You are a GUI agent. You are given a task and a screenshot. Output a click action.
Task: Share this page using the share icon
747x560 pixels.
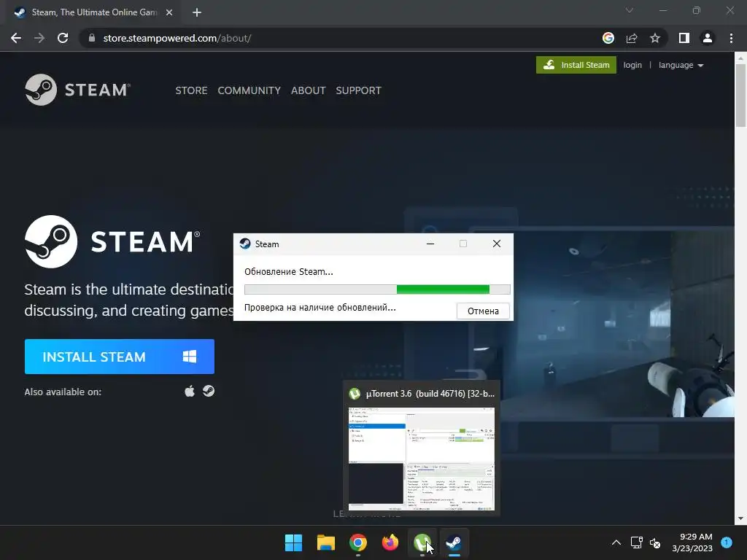coord(632,38)
